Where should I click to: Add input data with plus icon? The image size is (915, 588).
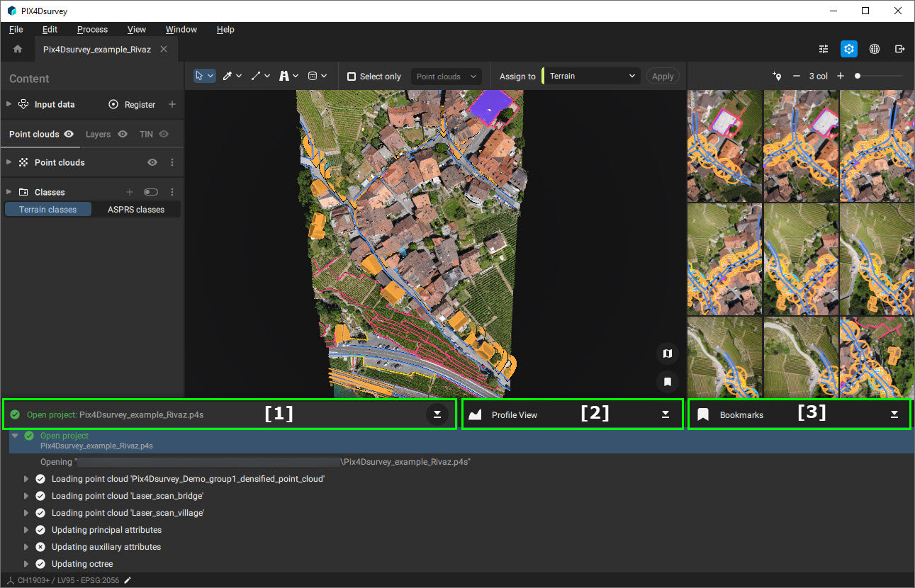172,104
